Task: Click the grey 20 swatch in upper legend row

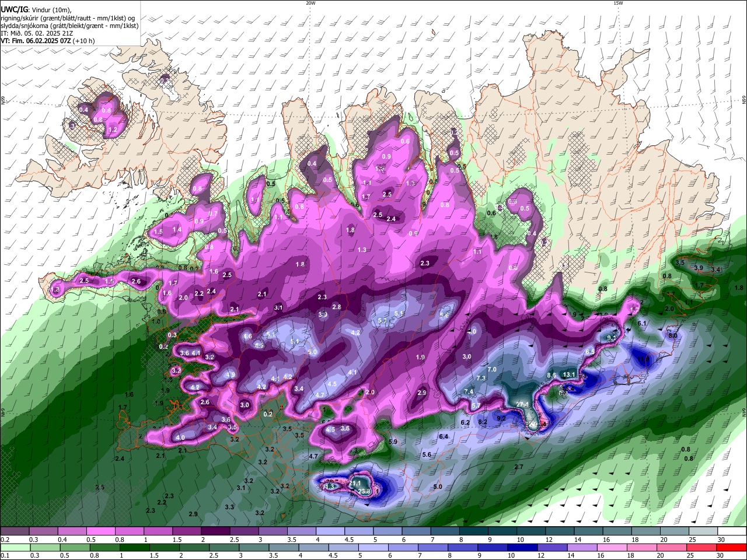Action: 675,531
